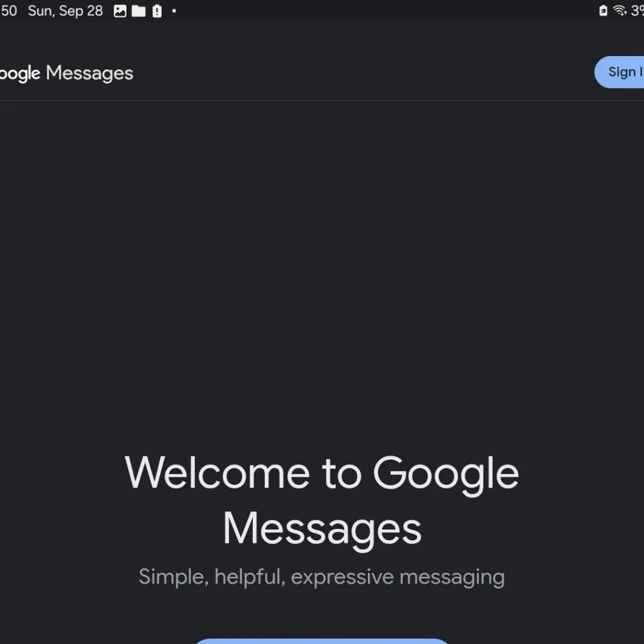The image size is (644, 644).
Task: Tap the battery warning notification icon
Action: tap(157, 11)
